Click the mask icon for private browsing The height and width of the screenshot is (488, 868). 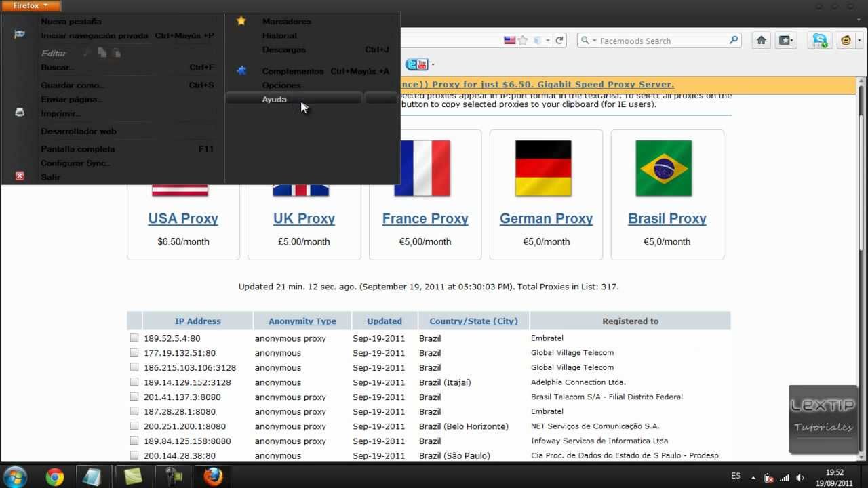(x=20, y=35)
